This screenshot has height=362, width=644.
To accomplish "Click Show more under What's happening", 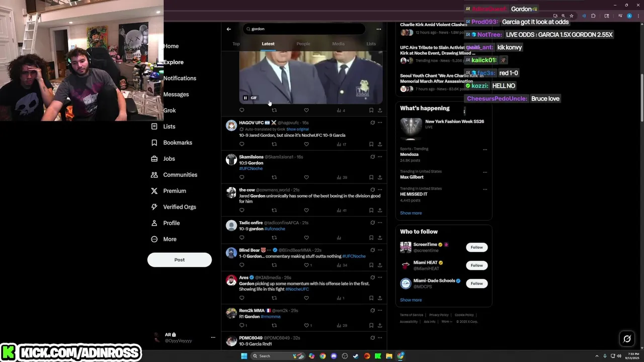I will point(411,213).
